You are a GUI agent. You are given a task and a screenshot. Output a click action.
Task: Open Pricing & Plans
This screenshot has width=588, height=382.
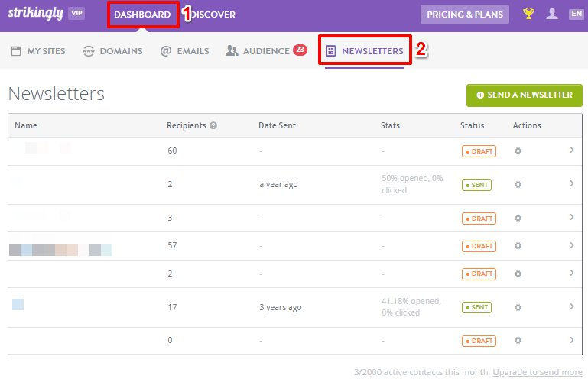point(465,15)
